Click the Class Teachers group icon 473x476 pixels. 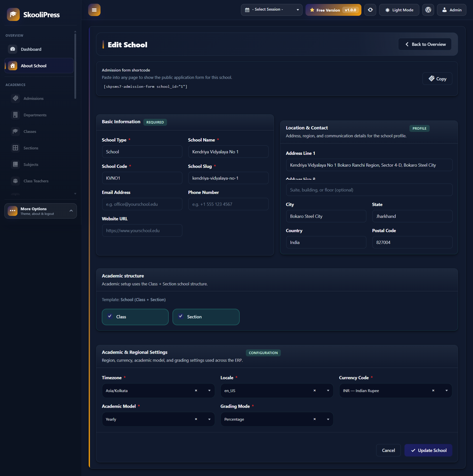(16, 181)
